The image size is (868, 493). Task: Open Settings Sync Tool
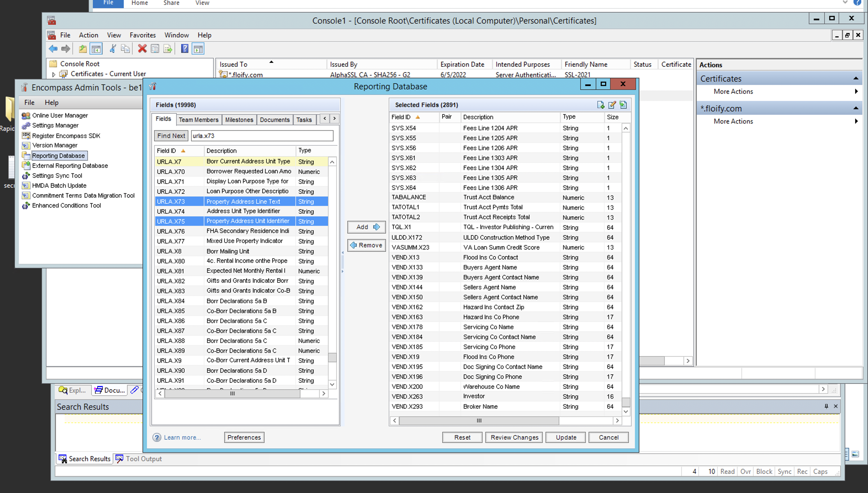click(x=57, y=176)
